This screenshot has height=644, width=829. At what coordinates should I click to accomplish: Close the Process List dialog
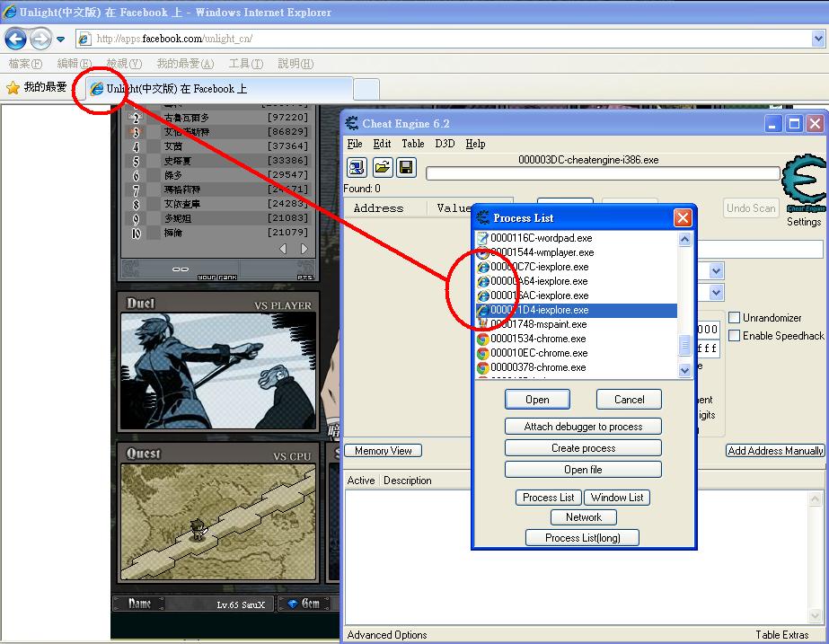(x=683, y=218)
